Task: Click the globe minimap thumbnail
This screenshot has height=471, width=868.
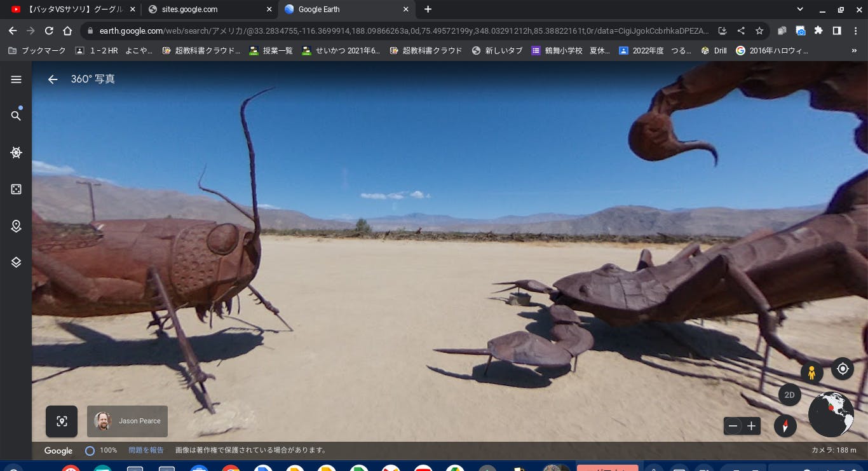Action: [831, 414]
